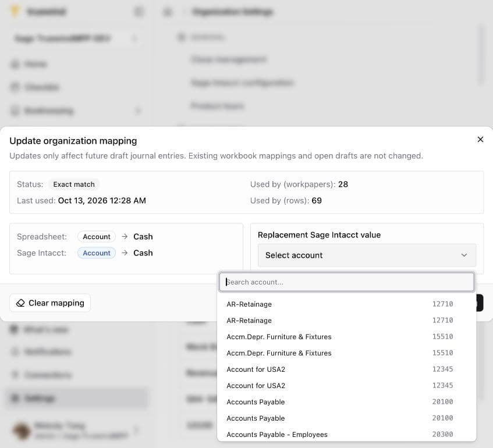Image resolution: width=493 pixels, height=448 pixels.
Task: Choose the first AR-Retainage 12710 option
Action: point(346,304)
